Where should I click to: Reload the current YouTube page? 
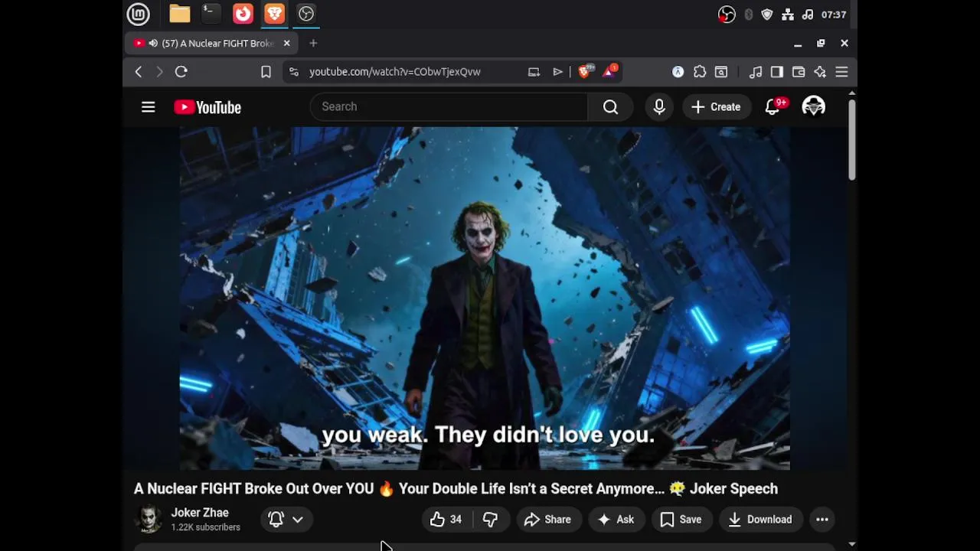tap(181, 72)
